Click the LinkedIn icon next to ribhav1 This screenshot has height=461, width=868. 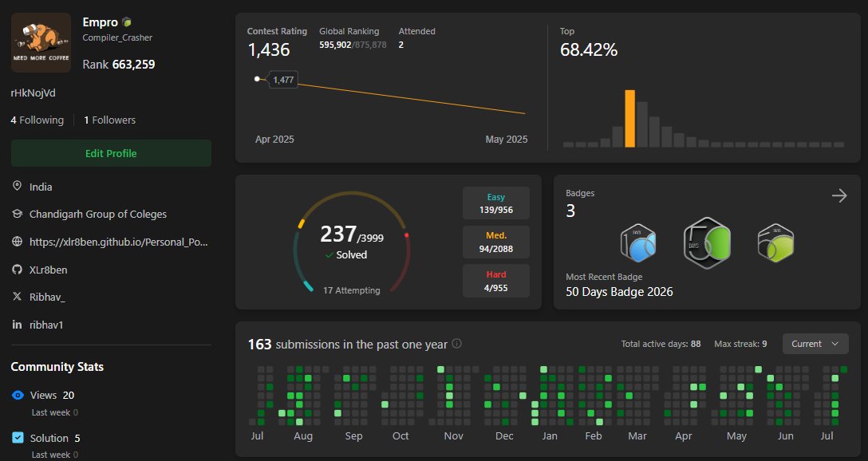pos(18,325)
